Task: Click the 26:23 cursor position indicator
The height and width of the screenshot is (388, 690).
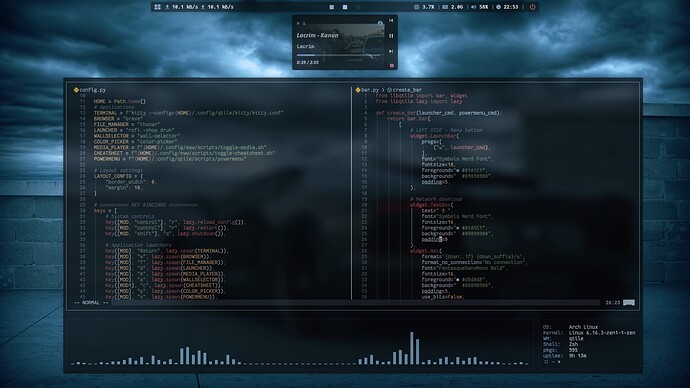Action: [x=613, y=303]
